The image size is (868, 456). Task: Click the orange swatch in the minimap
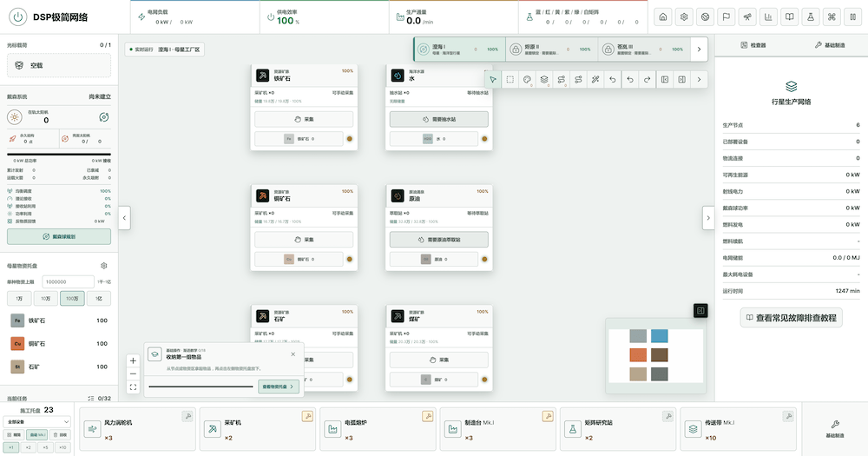click(638, 354)
